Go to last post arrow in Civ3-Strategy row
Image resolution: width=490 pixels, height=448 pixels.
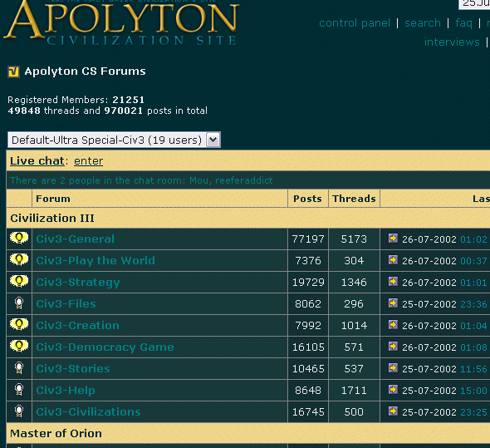point(393,282)
